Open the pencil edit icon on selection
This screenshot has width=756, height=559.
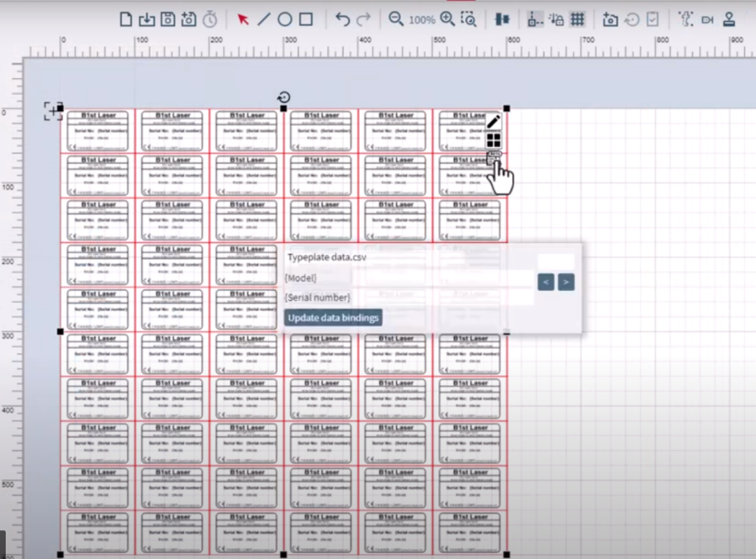coord(493,121)
